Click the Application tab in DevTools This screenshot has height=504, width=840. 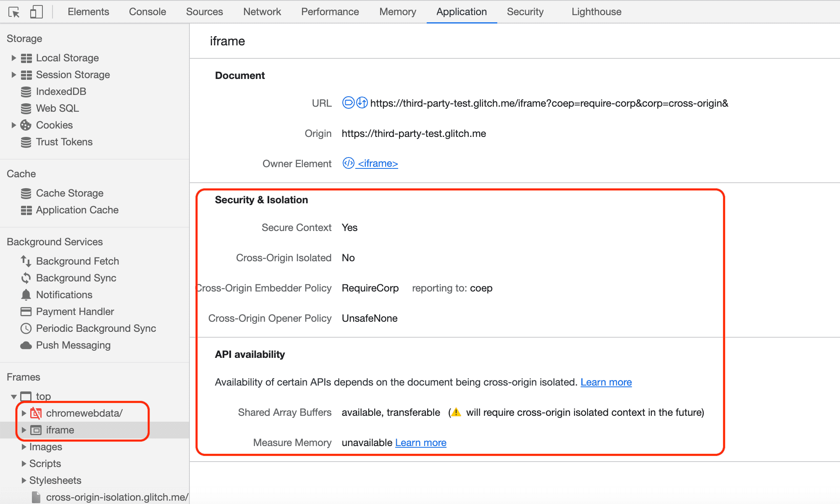pyautogui.click(x=461, y=11)
